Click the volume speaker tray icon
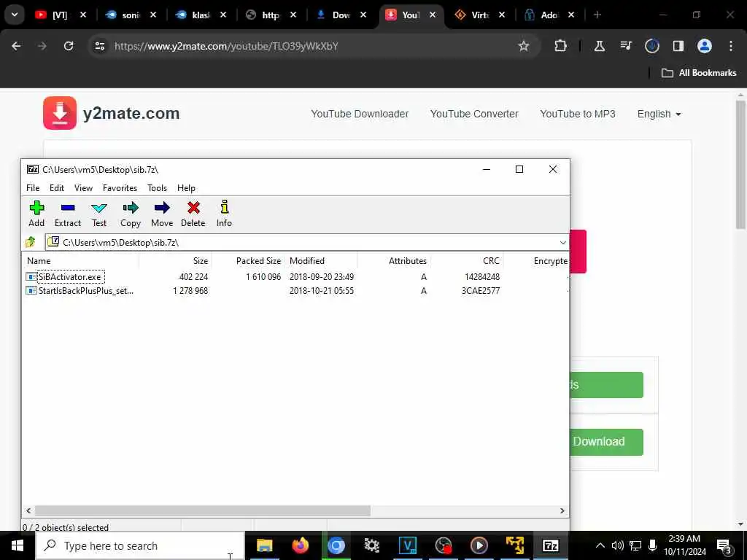Image resolution: width=747 pixels, height=560 pixels. (617, 545)
